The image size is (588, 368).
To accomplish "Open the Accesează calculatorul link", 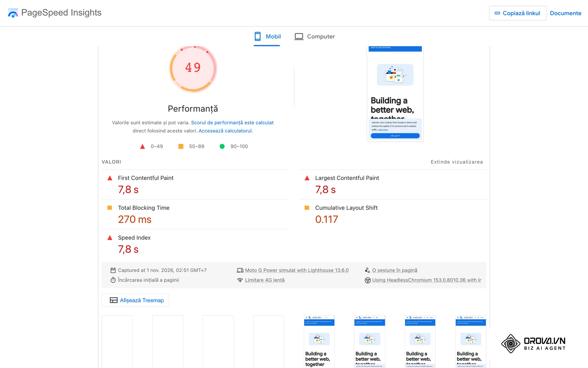I will 226,131.
